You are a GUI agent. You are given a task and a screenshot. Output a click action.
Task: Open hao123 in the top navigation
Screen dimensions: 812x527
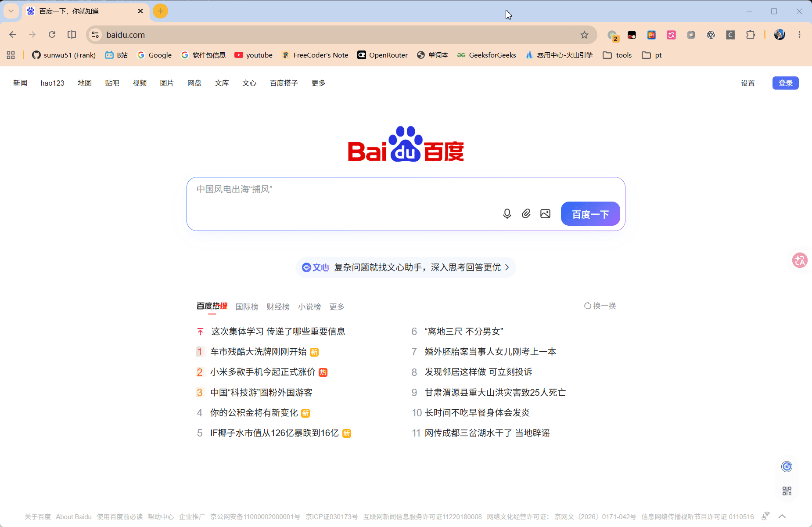coord(53,83)
